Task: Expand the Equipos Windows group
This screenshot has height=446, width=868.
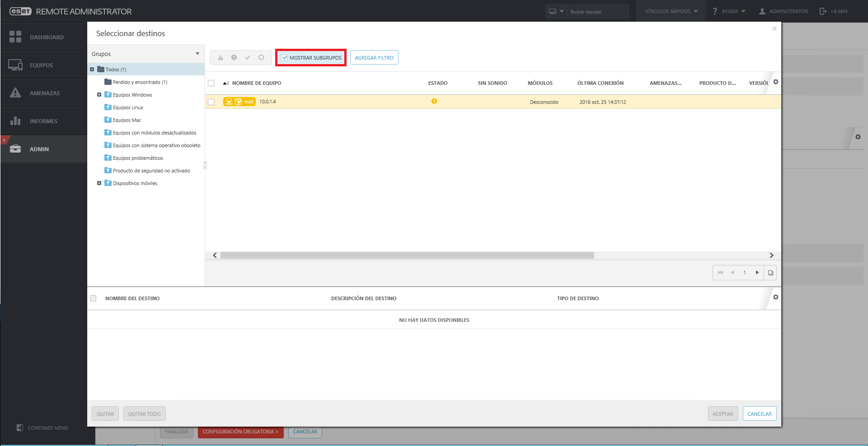Action: 99,95
